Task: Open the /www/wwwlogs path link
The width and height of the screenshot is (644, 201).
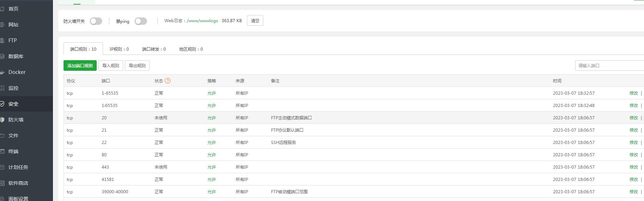Action: [x=202, y=21]
